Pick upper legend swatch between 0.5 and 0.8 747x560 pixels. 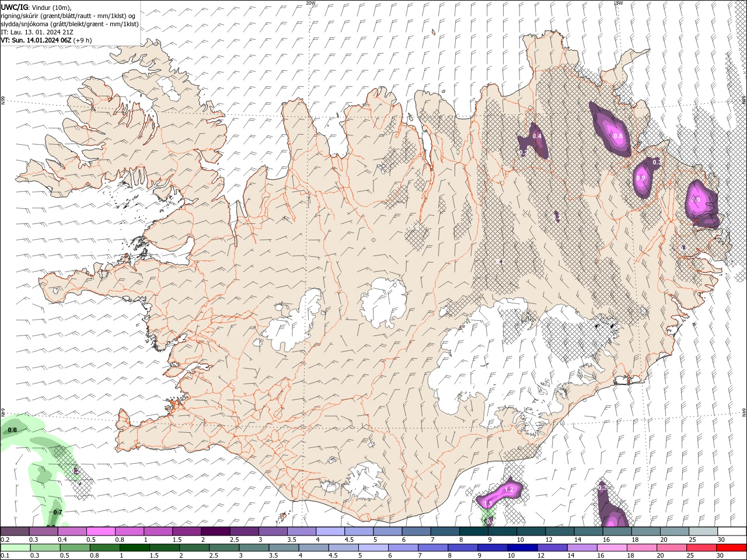101,531
